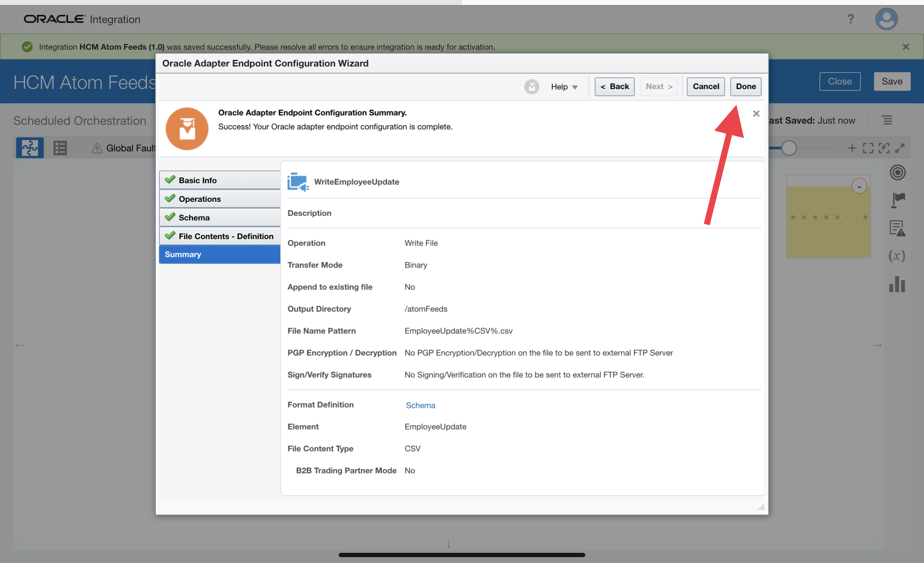Viewport: 924px width, 563px height.
Task: Open the hamburger menu near Last Saved
Action: point(887,120)
